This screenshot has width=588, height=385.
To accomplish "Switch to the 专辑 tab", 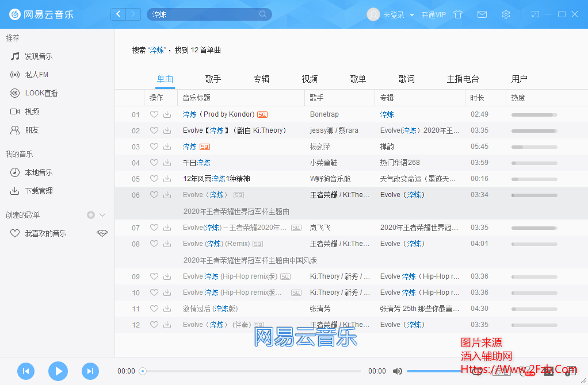I will point(261,79).
